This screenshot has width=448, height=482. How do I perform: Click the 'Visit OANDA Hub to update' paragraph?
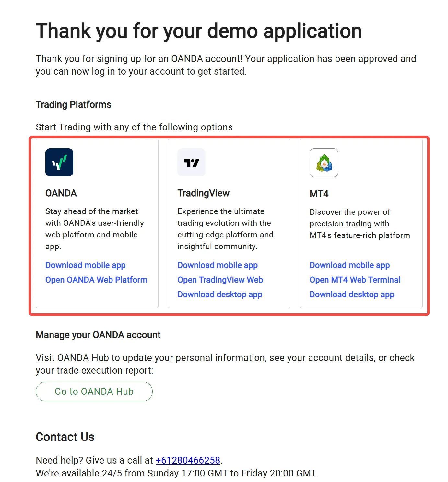tap(225, 364)
